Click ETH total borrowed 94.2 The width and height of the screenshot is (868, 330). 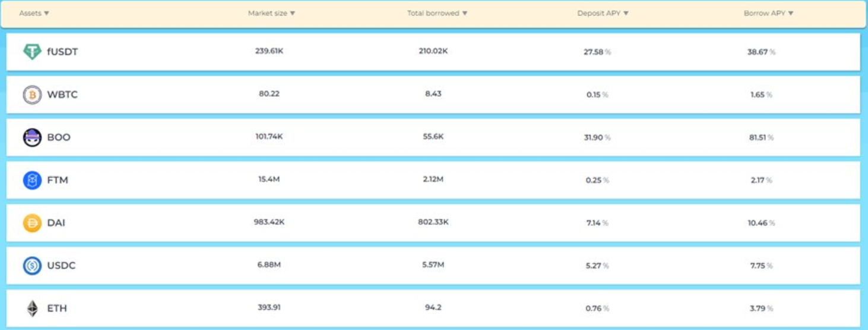pyautogui.click(x=433, y=308)
